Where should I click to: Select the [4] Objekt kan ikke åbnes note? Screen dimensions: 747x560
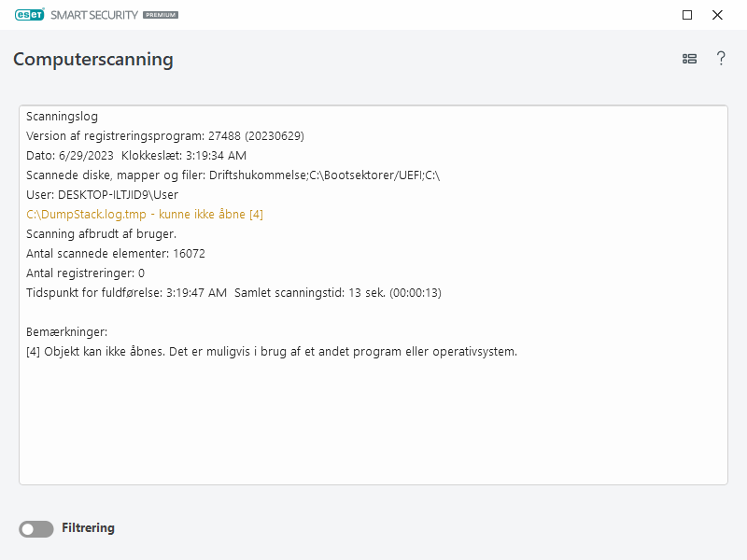click(271, 352)
